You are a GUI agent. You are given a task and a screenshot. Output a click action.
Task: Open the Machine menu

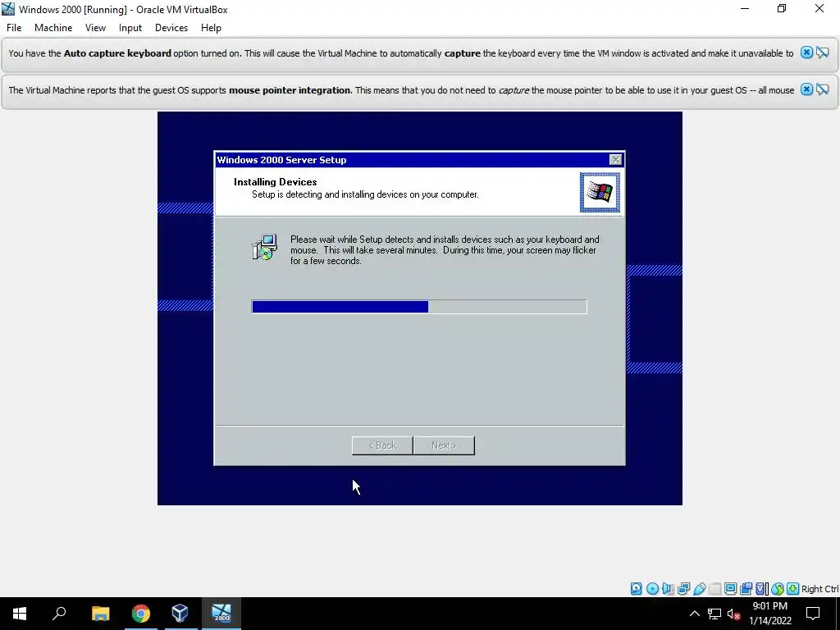53,28
